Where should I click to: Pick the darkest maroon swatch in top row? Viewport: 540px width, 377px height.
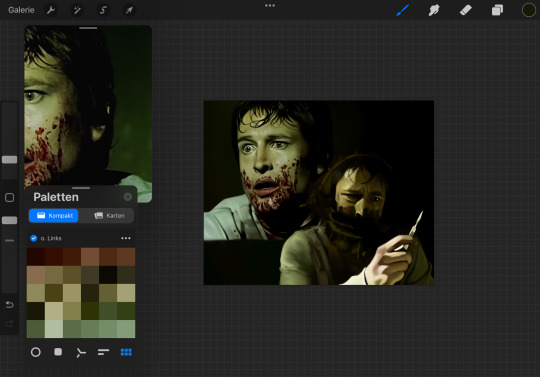point(36,257)
